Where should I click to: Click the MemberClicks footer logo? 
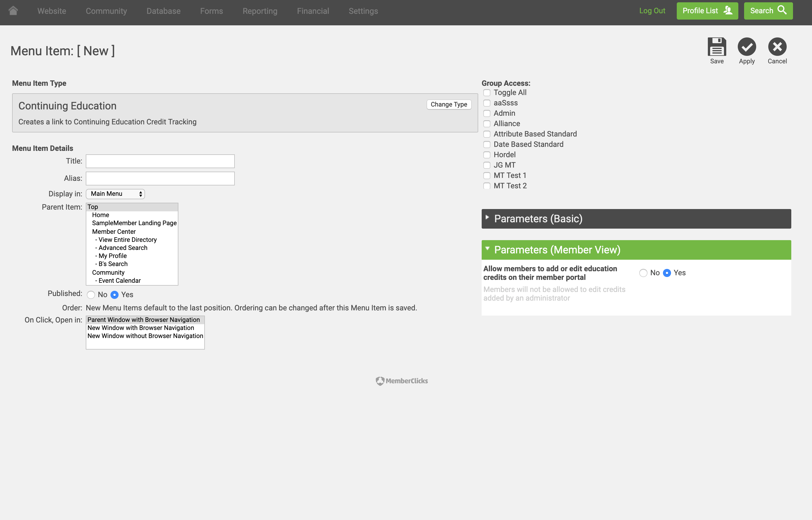402,381
